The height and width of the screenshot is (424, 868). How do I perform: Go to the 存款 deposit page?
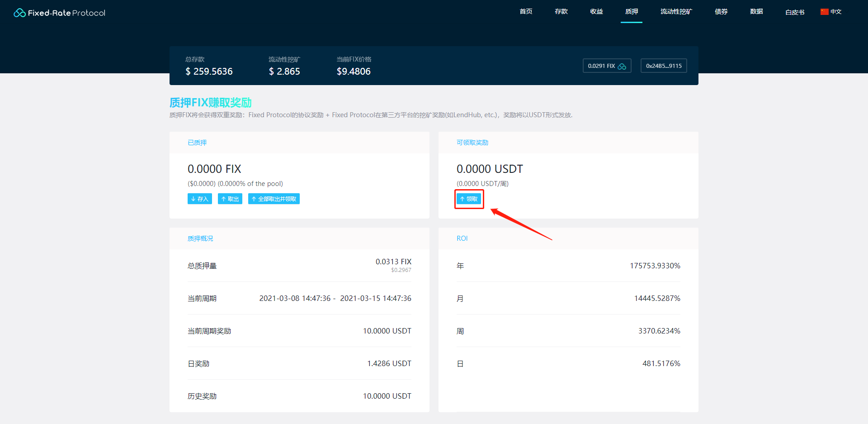pyautogui.click(x=561, y=12)
